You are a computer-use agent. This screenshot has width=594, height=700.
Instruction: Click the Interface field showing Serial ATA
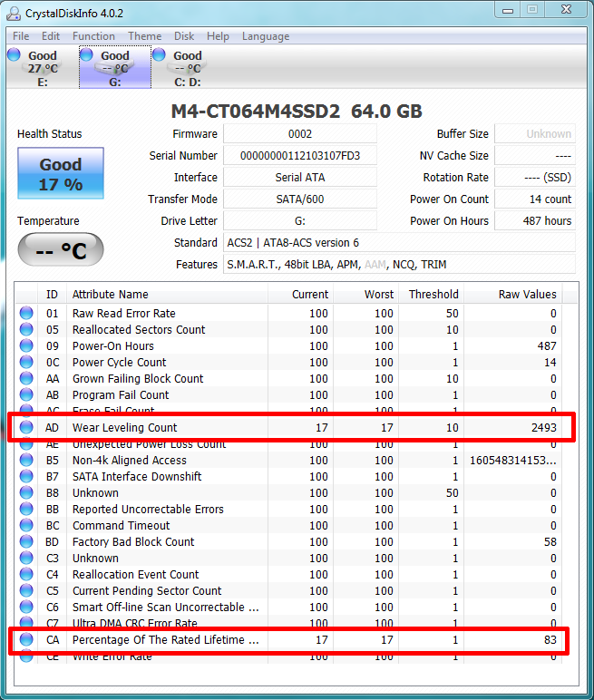(300, 177)
